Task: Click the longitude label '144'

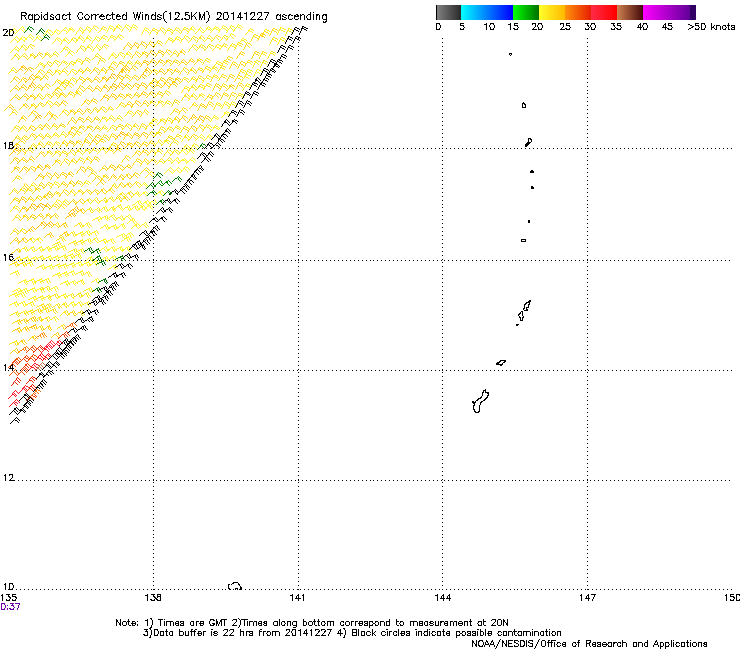Action: (x=442, y=598)
